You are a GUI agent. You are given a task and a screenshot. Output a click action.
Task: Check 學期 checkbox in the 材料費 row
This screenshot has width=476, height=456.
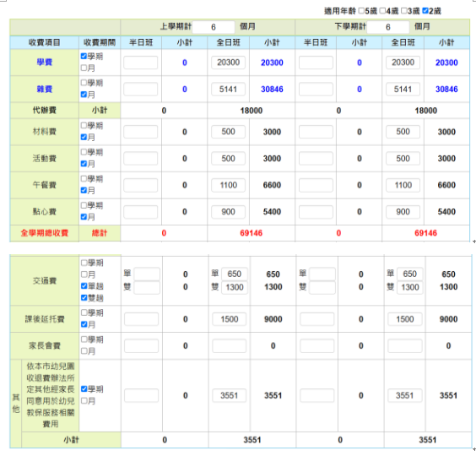[x=84, y=125]
